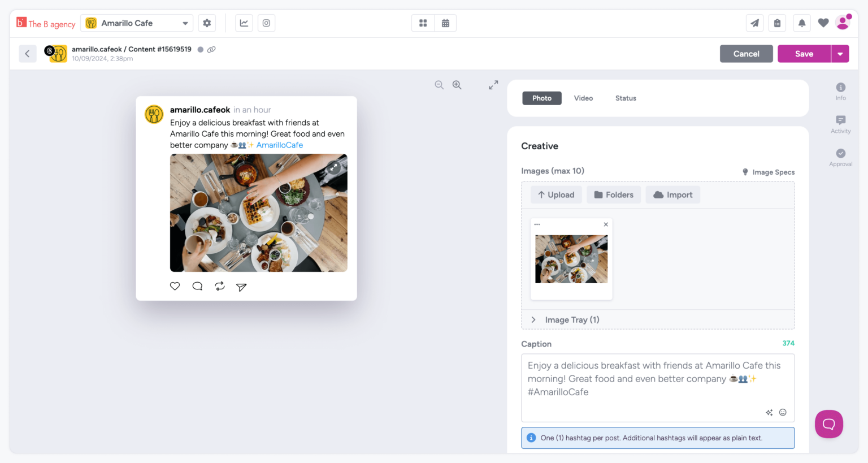Open notifications bell
This screenshot has height=463, width=868.
(x=801, y=23)
